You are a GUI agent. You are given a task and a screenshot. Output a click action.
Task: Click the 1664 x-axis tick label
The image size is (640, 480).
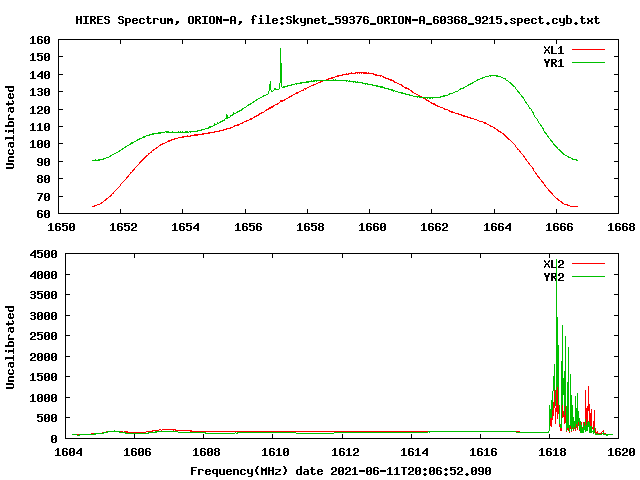497,227
